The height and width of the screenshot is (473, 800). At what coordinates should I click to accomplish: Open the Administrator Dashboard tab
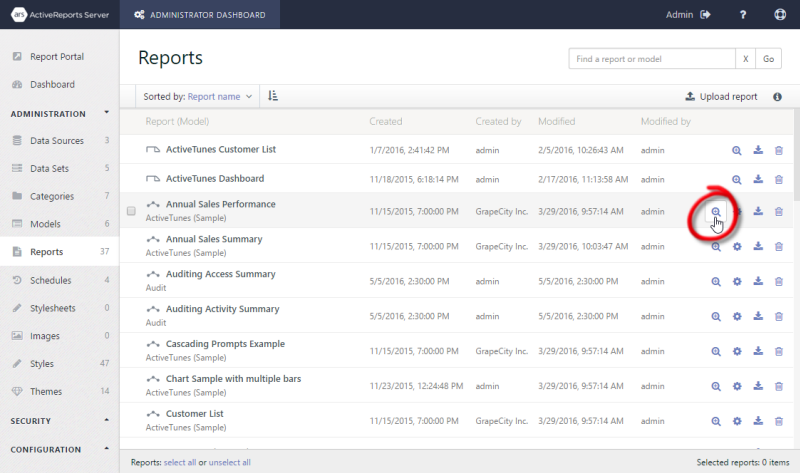(x=199, y=15)
